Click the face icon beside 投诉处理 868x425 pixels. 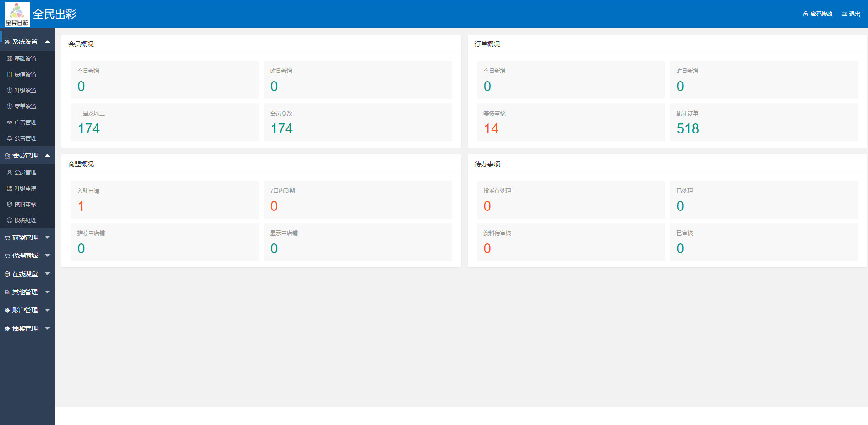(x=10, y=220)
